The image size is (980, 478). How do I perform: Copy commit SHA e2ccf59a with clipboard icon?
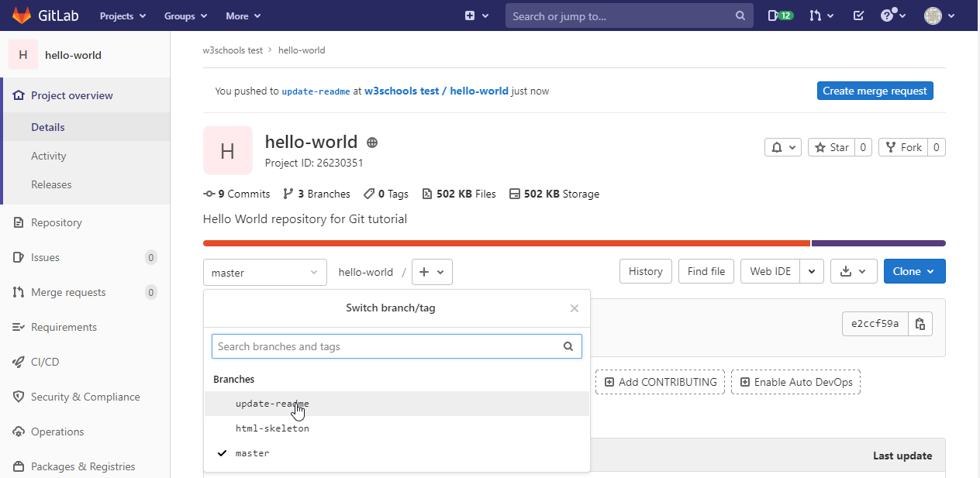click(x=920, y=324)
